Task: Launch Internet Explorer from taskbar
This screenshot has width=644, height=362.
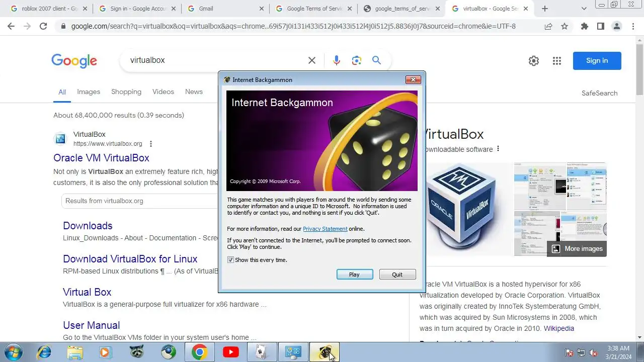Action: coord(44,352)
